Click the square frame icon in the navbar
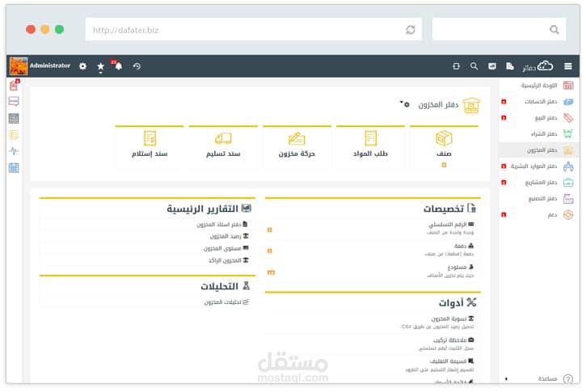Image resolution: width=586 pixels, height=392 pixels. pos(457,66)
